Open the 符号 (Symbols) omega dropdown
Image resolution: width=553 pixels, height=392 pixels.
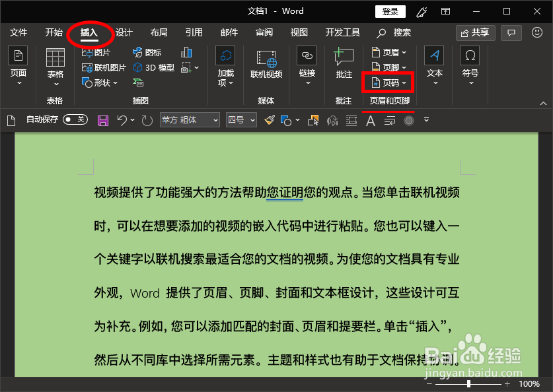click(x=470, y=66)
